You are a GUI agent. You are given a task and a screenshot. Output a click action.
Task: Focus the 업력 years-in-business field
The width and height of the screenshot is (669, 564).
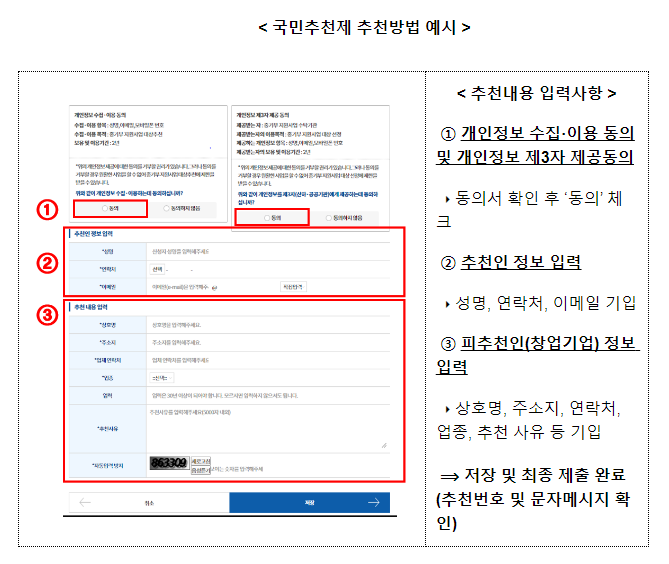point(268,396)
